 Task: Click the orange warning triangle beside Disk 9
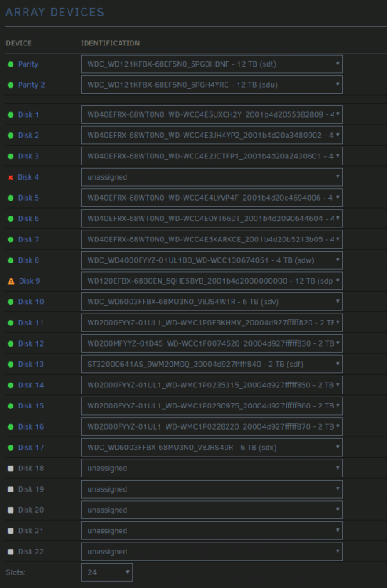click(x=11, y=281)
